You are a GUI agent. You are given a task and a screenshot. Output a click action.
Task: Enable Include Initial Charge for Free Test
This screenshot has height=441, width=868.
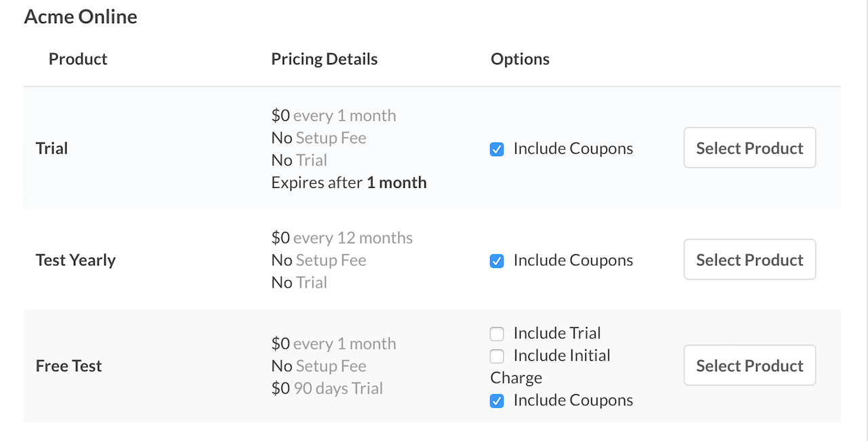point(496,356)
